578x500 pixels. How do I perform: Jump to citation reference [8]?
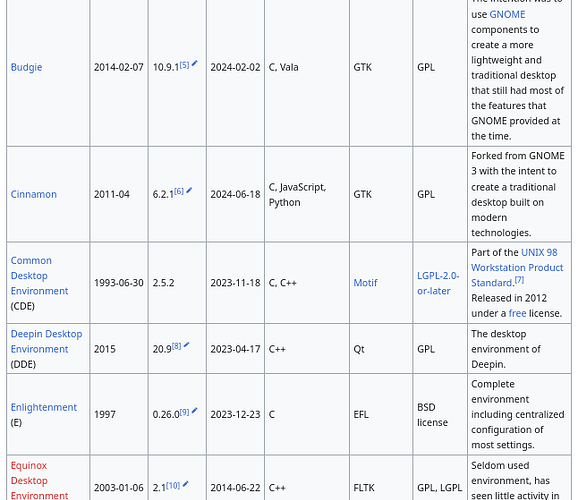(x=177, y=346)
